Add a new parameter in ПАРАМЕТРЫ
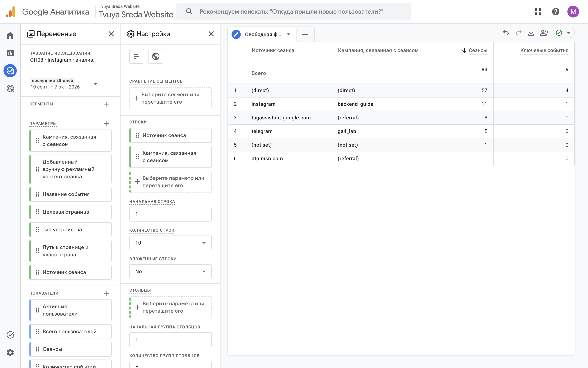This screenshot has height=368, width=588. (x=106, y=124)
